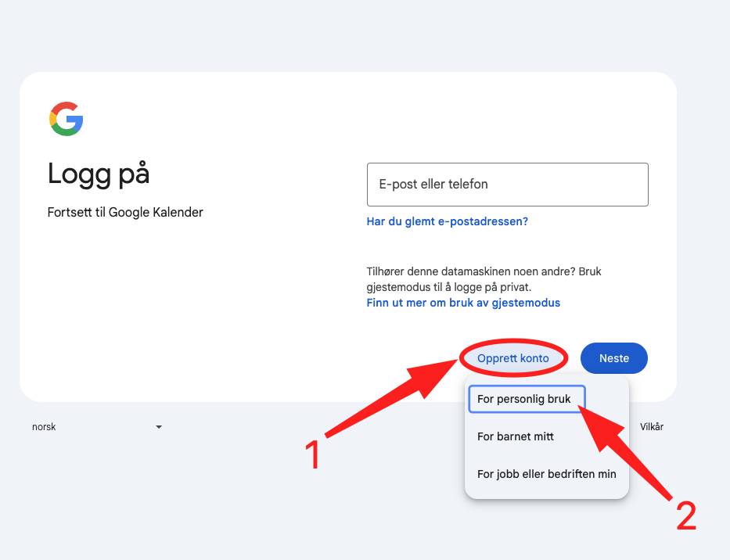The width and height of the screenshot is (730, 560).
Task: Click the blue Neste button
Action: pyautogui.click(x=613, y=358)
